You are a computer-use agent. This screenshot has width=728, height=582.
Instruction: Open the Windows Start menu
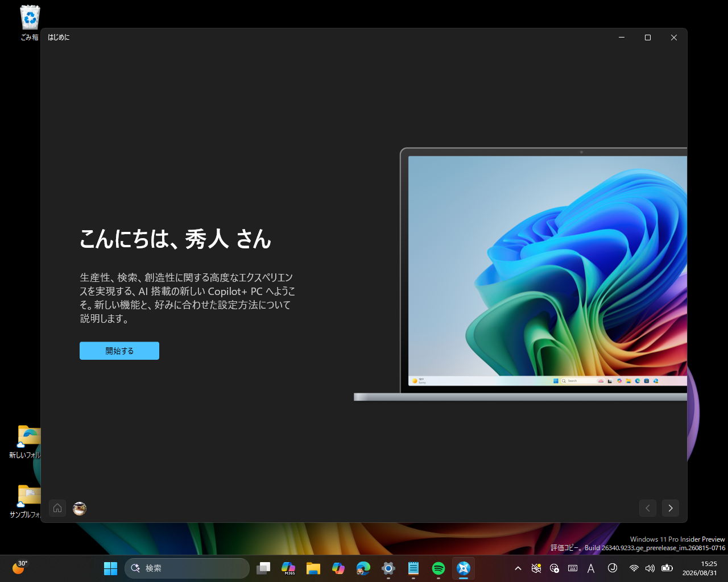click(110, 568)
